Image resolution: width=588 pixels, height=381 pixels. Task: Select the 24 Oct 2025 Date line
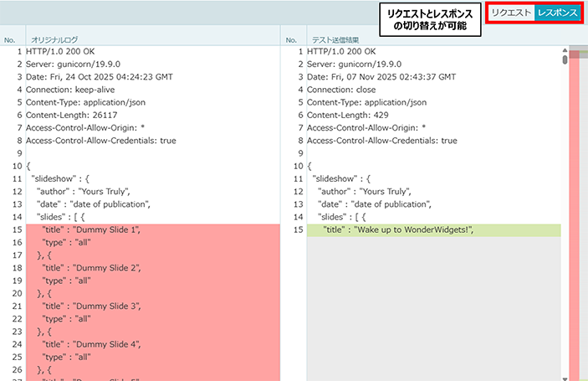point(100,77)
